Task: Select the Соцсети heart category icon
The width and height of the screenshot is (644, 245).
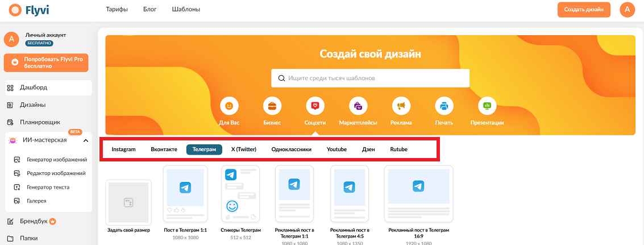Action: [x=315, y=106]
